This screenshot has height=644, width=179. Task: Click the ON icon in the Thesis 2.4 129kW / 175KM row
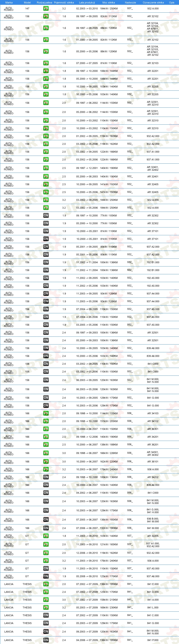point(46,623)
